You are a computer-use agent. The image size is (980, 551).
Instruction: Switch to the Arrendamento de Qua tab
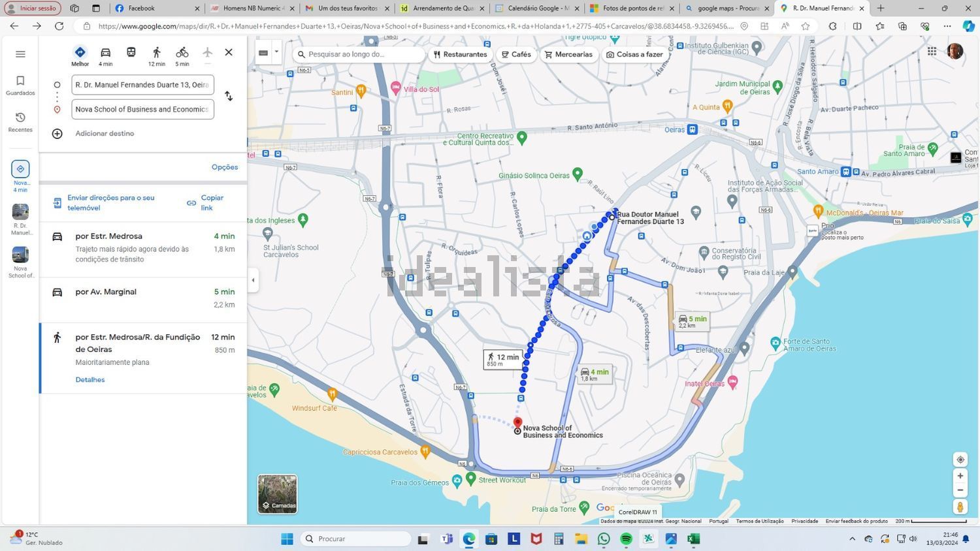(x=442, y=8)
